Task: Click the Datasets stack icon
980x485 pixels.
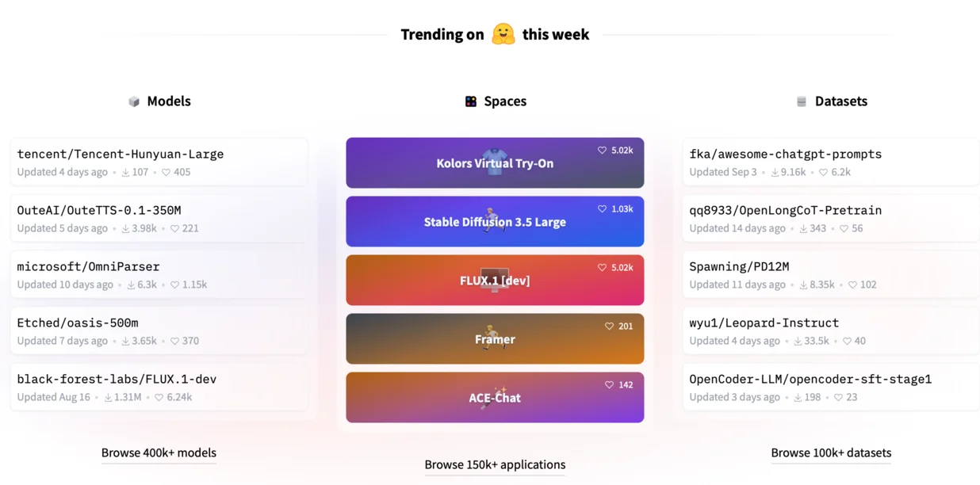Action: click(x=802, y=101)
